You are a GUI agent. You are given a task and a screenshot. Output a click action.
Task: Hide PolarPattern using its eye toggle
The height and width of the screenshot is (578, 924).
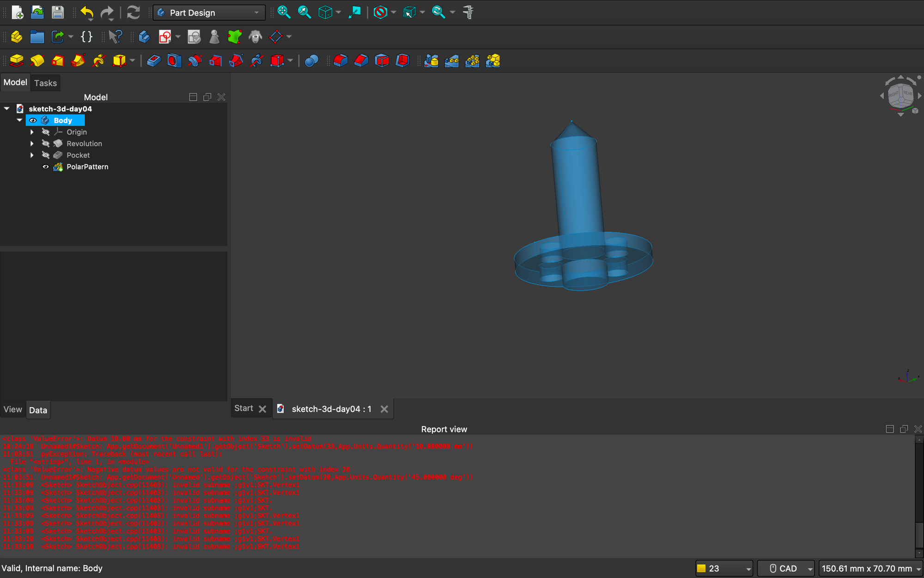(46, 166)
